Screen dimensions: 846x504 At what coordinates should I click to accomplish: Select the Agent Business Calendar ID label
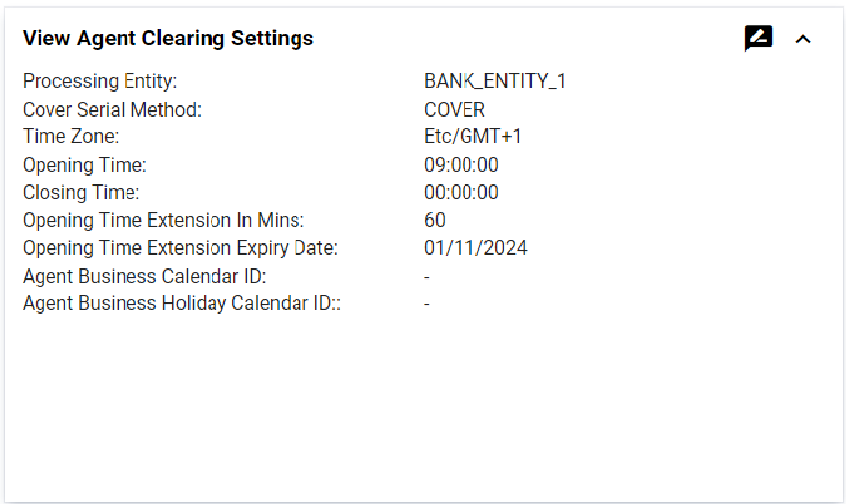[144, 276]
